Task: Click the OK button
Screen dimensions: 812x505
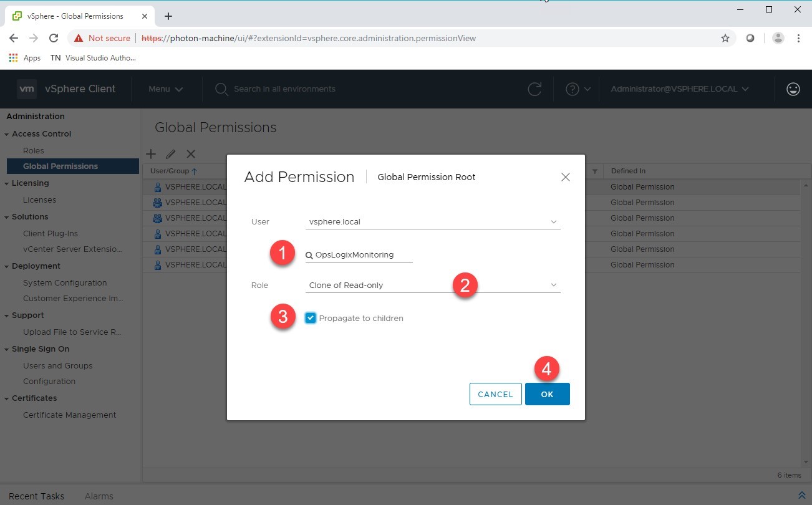Action: (547, 394)
